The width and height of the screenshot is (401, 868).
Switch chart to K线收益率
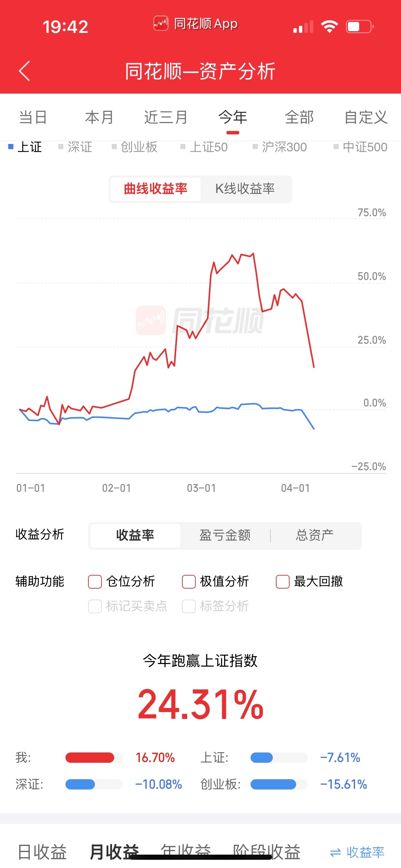pos(245,189)
